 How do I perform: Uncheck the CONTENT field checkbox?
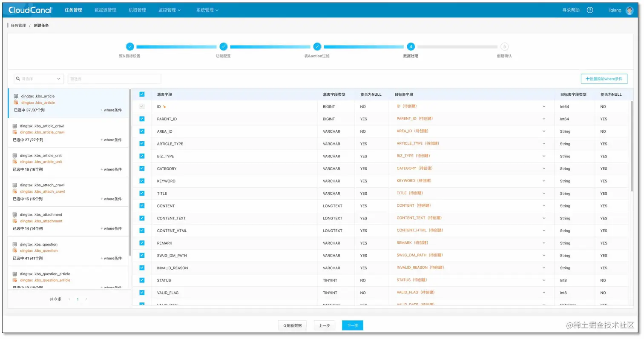click(142, 206)
